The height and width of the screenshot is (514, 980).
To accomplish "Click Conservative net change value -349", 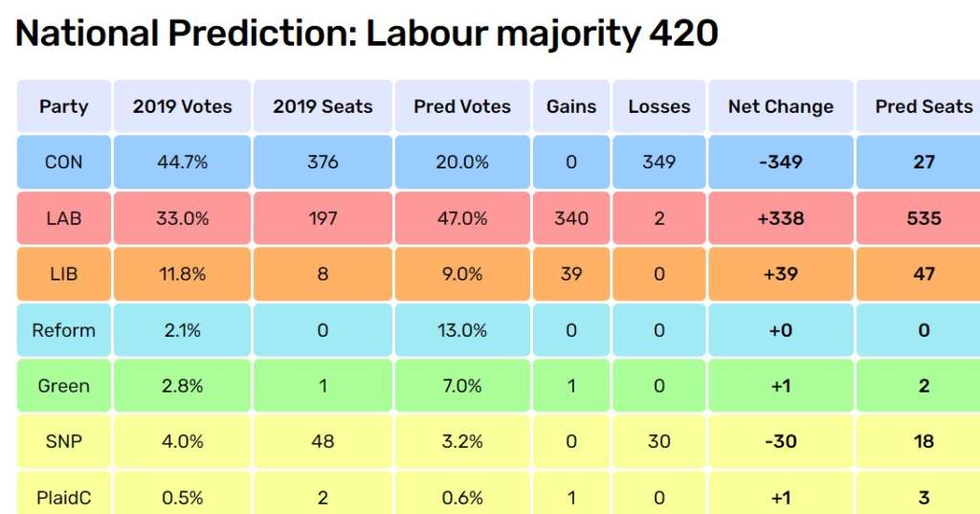I will [x=781, y=162].
